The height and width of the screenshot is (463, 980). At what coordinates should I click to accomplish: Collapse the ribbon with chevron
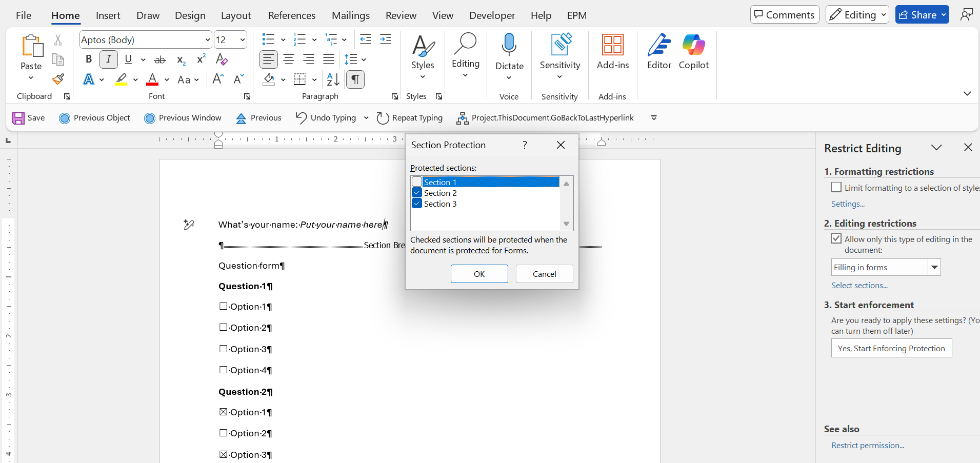pos(967,94)
